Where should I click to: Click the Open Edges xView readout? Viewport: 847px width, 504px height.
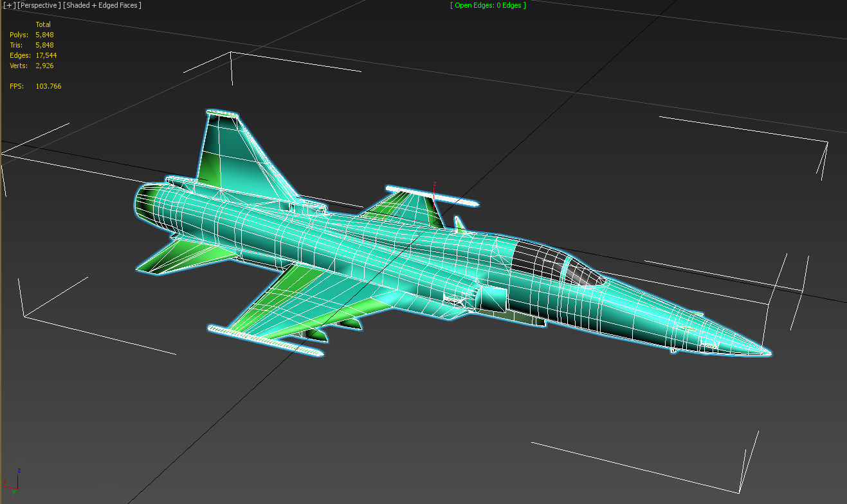click(487, 5)
